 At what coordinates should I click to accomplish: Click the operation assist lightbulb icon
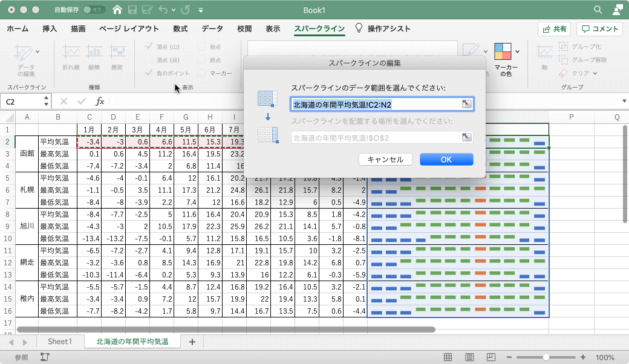point(359,28)
